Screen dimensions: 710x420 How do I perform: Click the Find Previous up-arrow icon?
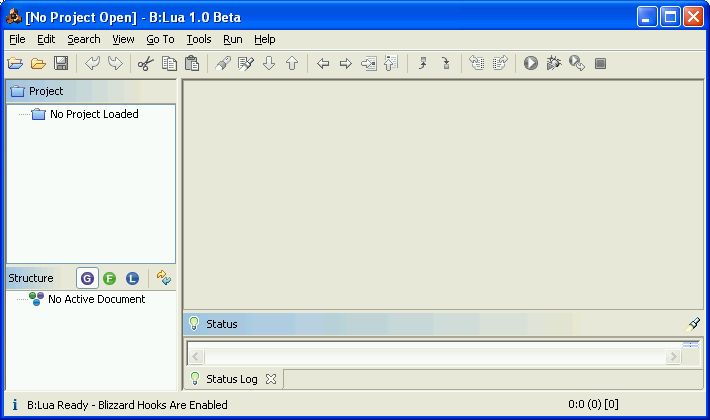pyautogui.click(x=292, y=63)
